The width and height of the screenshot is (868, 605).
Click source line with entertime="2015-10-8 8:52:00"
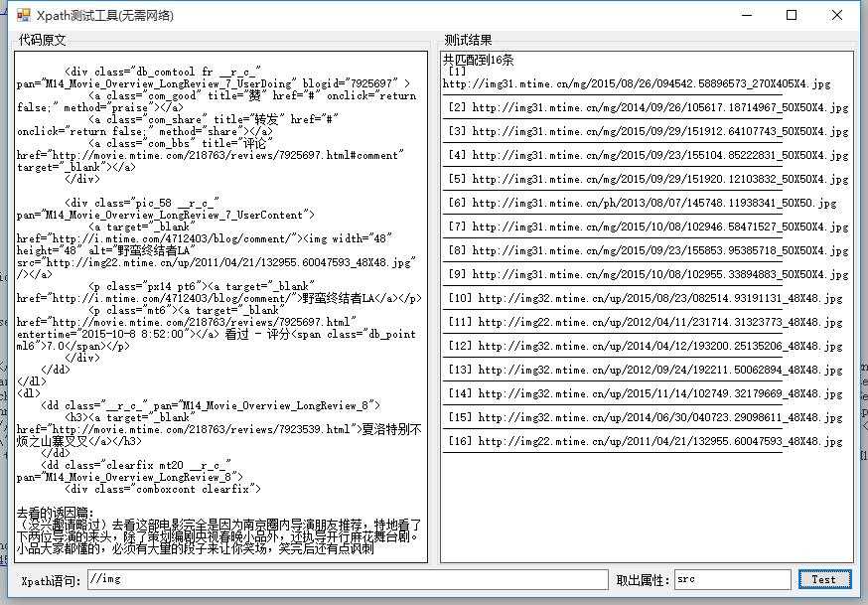[x=216, y=334]
